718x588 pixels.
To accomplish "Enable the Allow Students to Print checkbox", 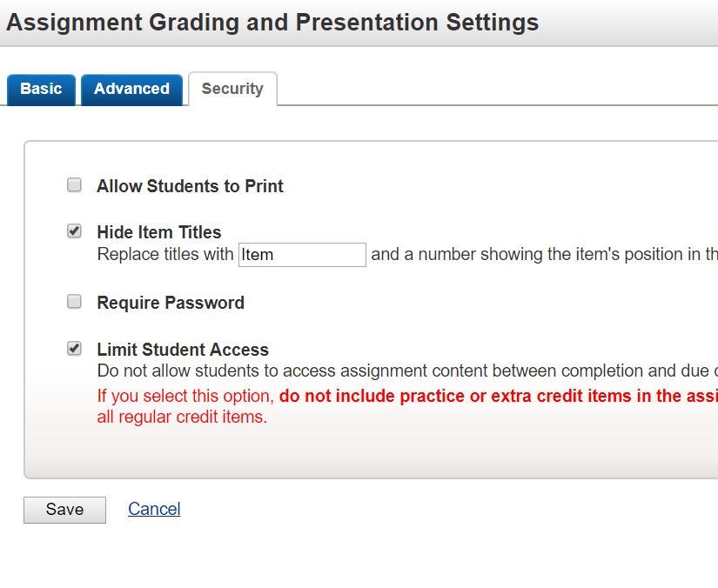I will [x=75, y=185].
